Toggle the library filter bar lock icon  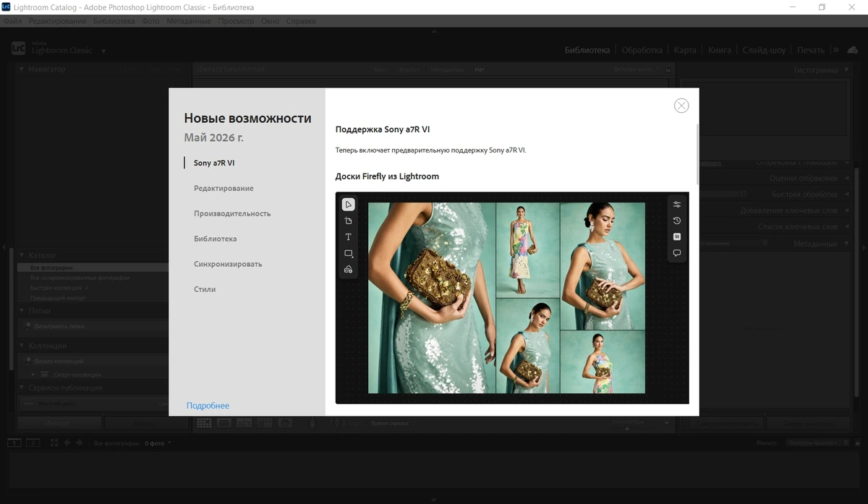pos(668,69)
